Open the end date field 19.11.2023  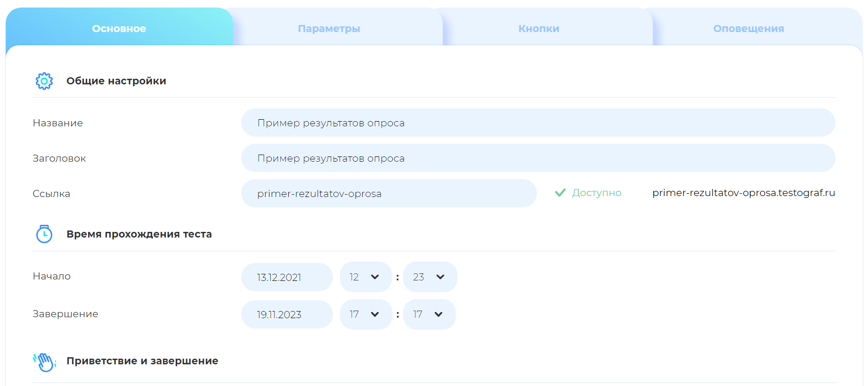[286, 315]
